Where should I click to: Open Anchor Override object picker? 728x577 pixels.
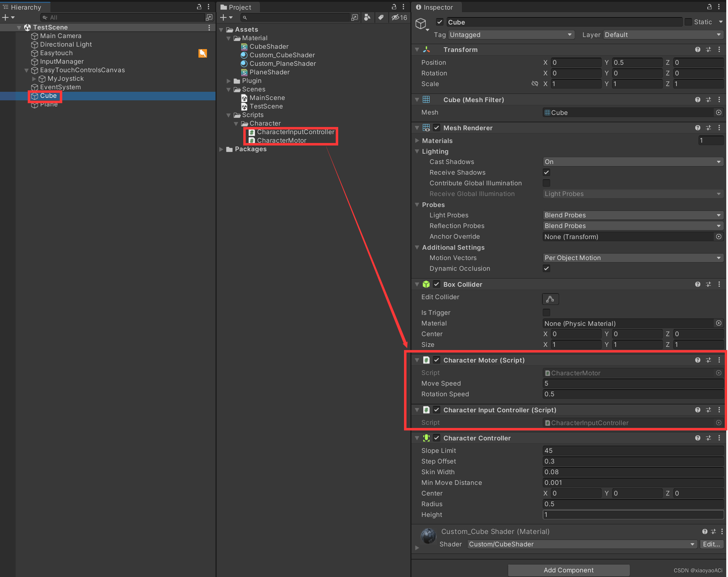[719, 237]
